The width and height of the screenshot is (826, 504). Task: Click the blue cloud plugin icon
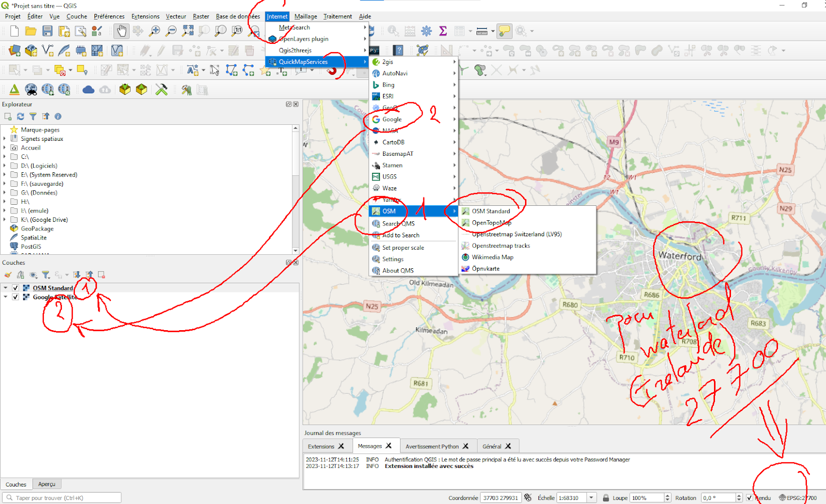88,90
